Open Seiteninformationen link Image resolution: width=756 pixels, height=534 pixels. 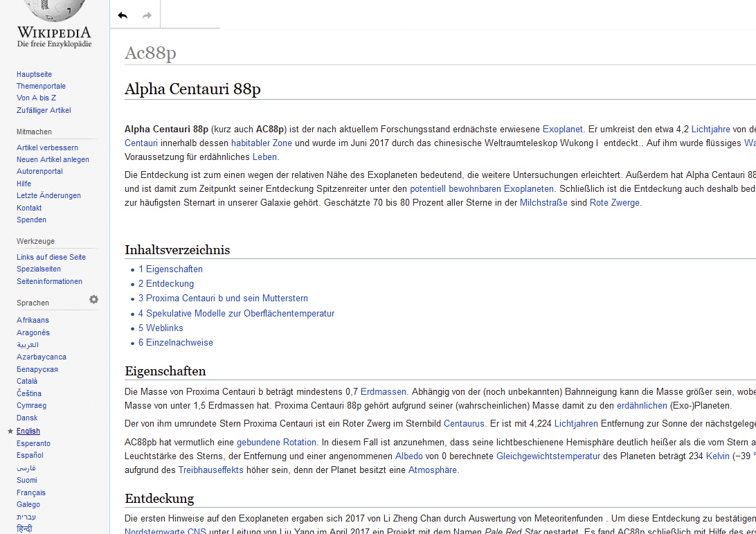pyautogui.click(x=49, y=281)
